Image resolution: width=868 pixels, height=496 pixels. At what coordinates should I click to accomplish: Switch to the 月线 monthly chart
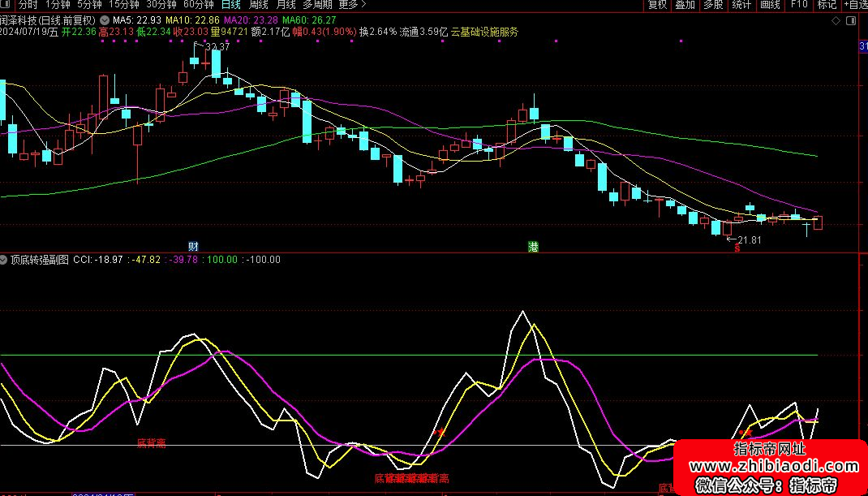pyautogui.click(x=286, y=5)
